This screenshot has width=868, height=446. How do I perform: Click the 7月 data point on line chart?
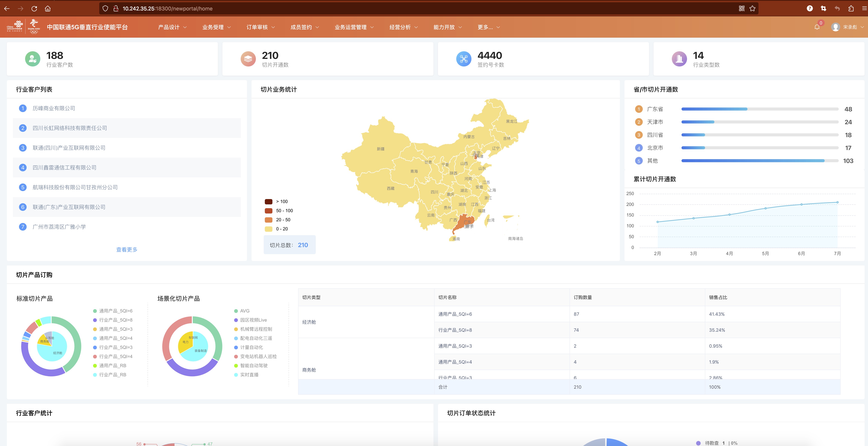(x=837, y=202)
